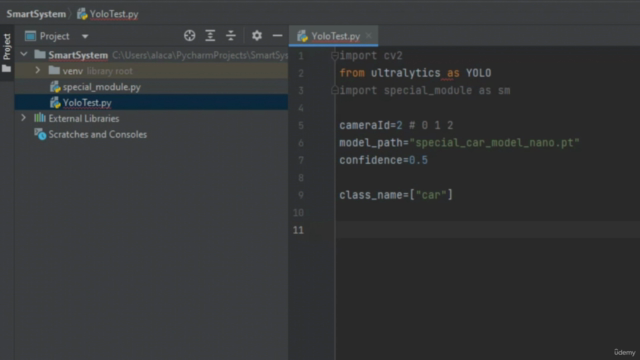Click the YOLO alias on line 2
The height and width of the screenshot is (360, 640).
coord(478,73)
